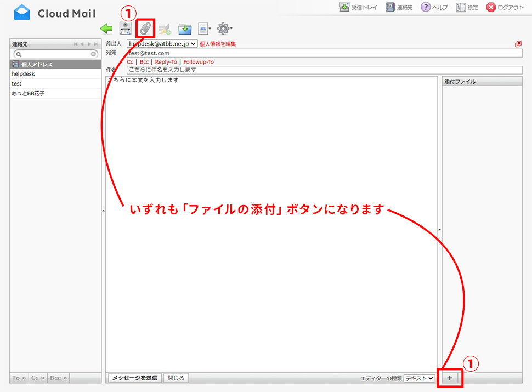Click the green back arrow icon

[x=106, y=29]
